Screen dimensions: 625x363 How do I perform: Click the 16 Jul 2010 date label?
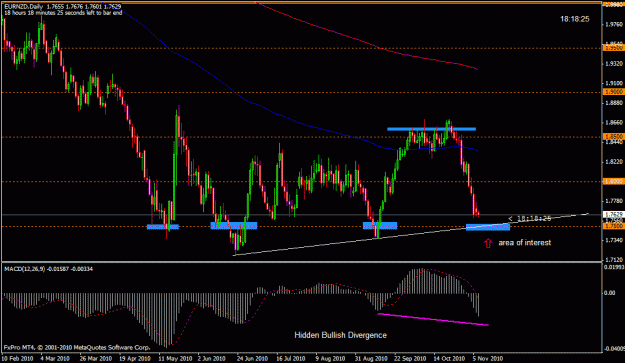[x=291, y=358]
